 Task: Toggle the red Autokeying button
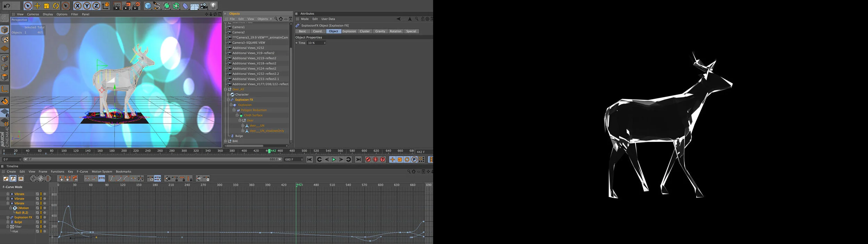375,160
